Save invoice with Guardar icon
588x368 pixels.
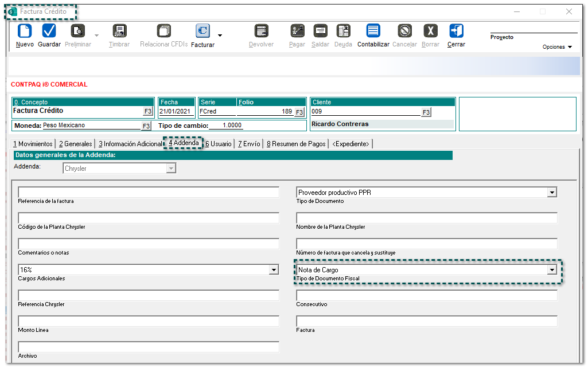point(49,31)
